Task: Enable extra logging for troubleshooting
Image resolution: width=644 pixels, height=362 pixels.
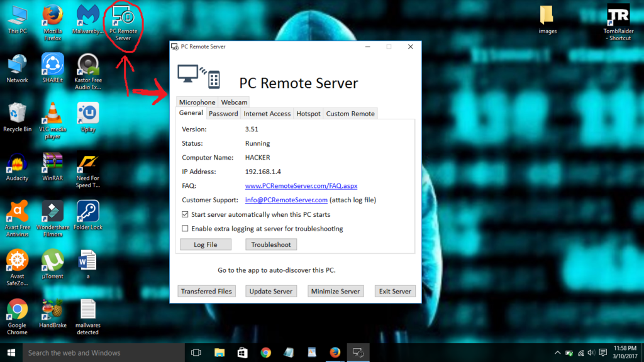Action: [186, 229]
